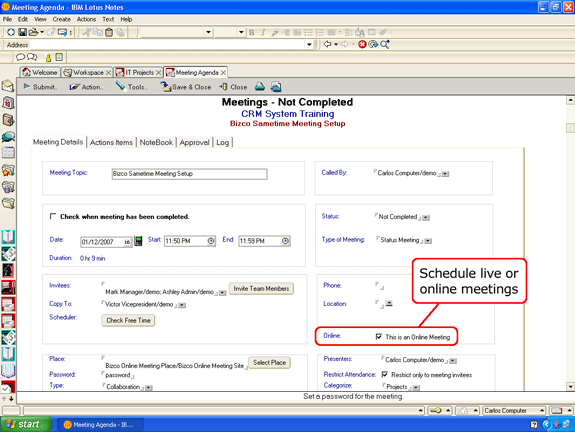Image resolution: width=575 pixels, height=432 pixels.
Task: Click the Save icon in the toolbar
Action: click(22, 32)
